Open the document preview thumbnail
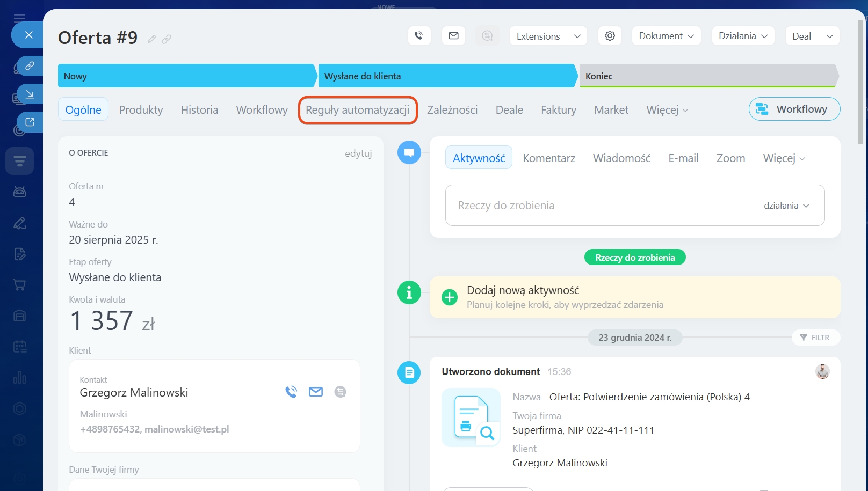 click(x=471, y=417)
